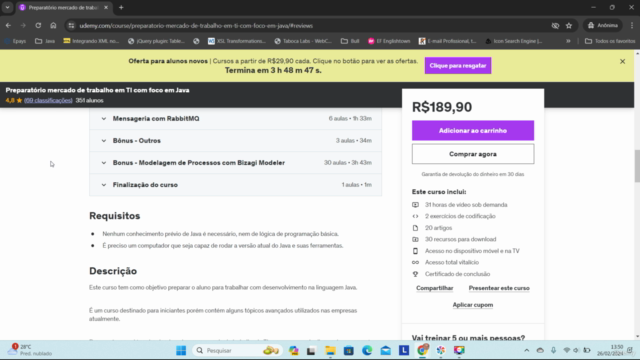Select the Preparatório mercado de trabalho tab
This screenshot has width=640, height=360.
[63, 7]
